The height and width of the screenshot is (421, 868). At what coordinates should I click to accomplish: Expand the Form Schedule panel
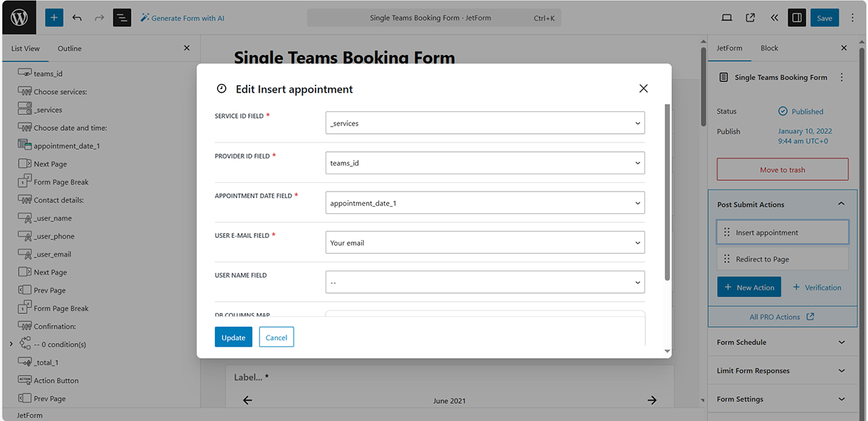tap(781, 342)
